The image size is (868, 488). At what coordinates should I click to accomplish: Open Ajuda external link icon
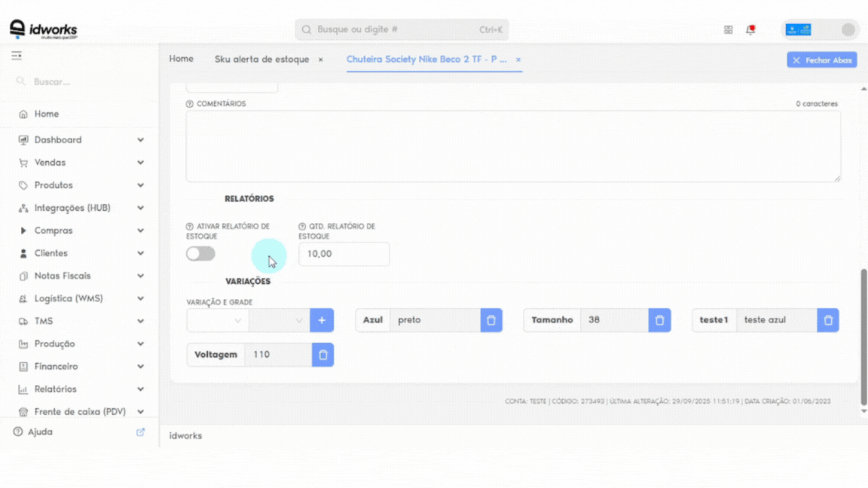(x=141, y=432)
